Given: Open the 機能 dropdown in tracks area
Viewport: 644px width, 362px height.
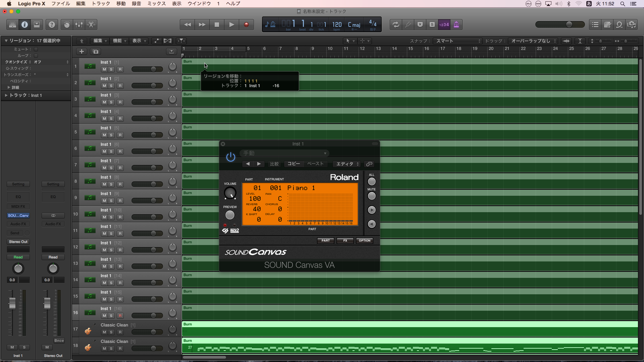Looking at the screenshot, I should [119, 41].
